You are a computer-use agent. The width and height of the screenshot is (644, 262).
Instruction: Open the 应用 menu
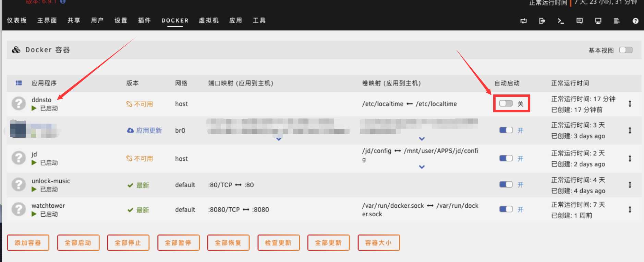[235, 20]
